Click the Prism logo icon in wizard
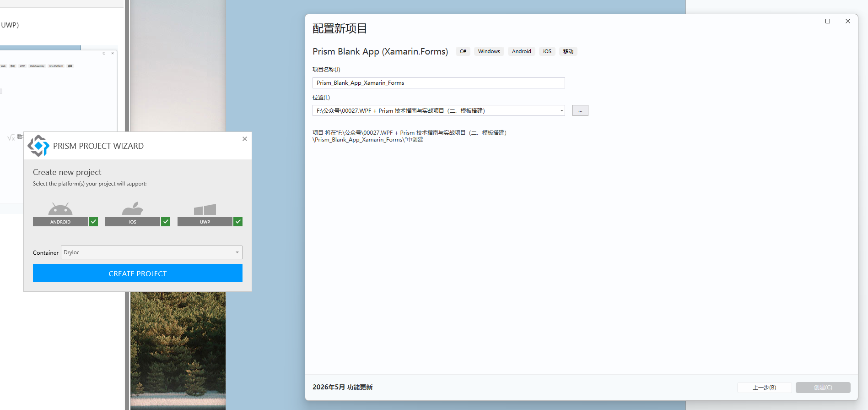 38,146
